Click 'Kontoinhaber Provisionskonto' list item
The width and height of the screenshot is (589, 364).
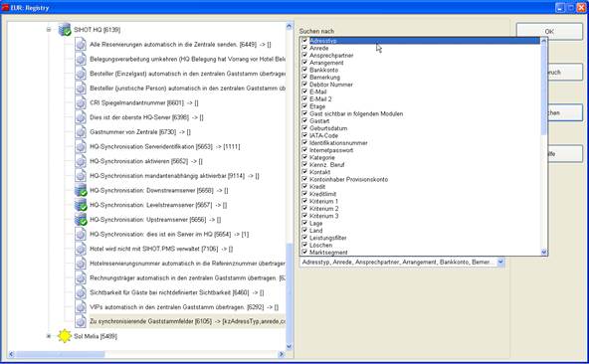click(348, 179)
